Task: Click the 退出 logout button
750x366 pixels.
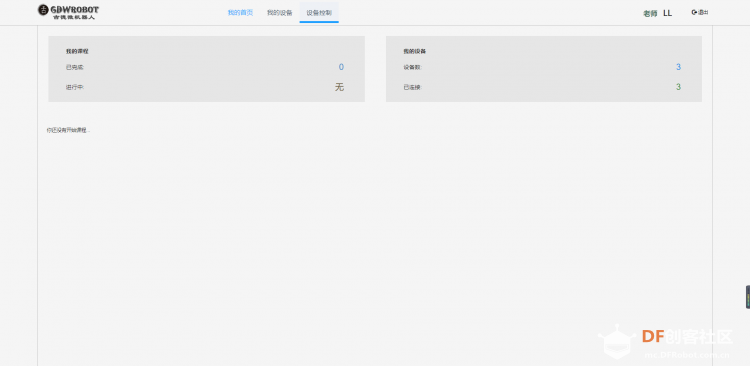Action: (700, 12)
